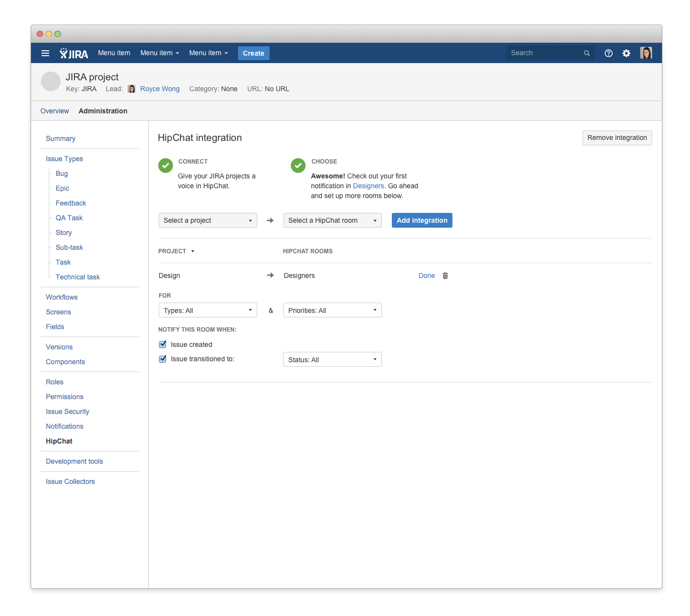Click Royce Wong's small avatar picture
690x616 pixels.
tap(132, 89)
